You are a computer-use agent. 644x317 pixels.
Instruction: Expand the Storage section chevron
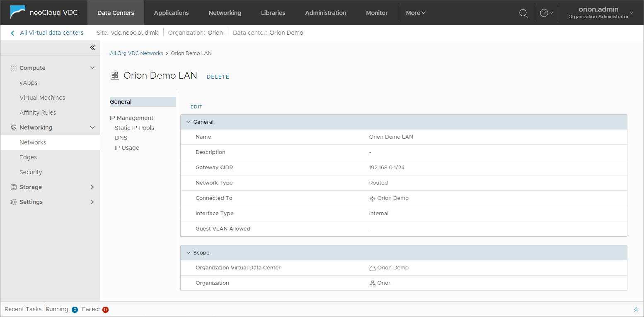tap(92, 187)
